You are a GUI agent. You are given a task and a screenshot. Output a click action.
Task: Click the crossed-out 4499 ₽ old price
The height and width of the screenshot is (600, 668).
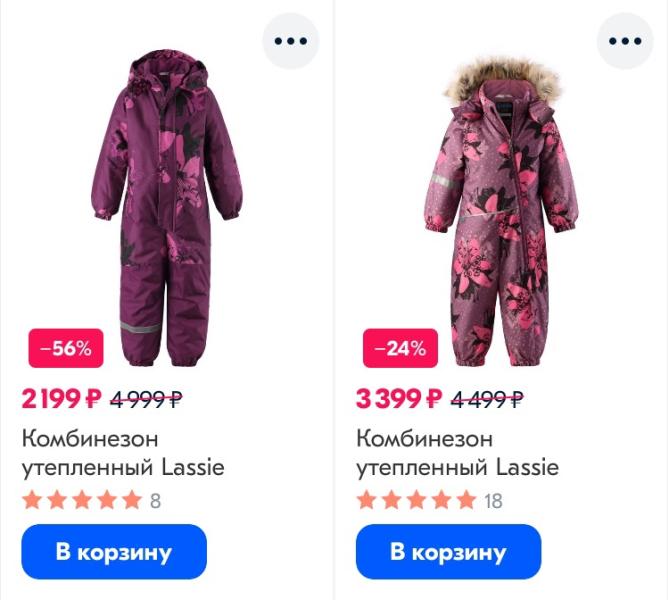click(487, 399)
